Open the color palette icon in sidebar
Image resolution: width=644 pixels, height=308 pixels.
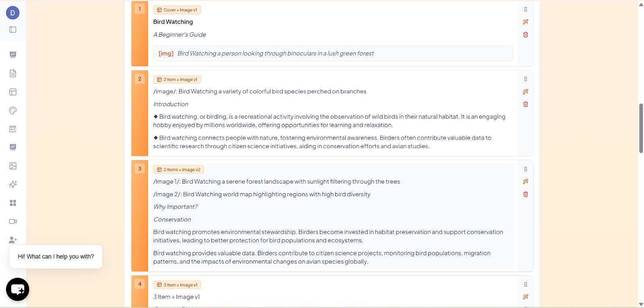coord(13,110)
